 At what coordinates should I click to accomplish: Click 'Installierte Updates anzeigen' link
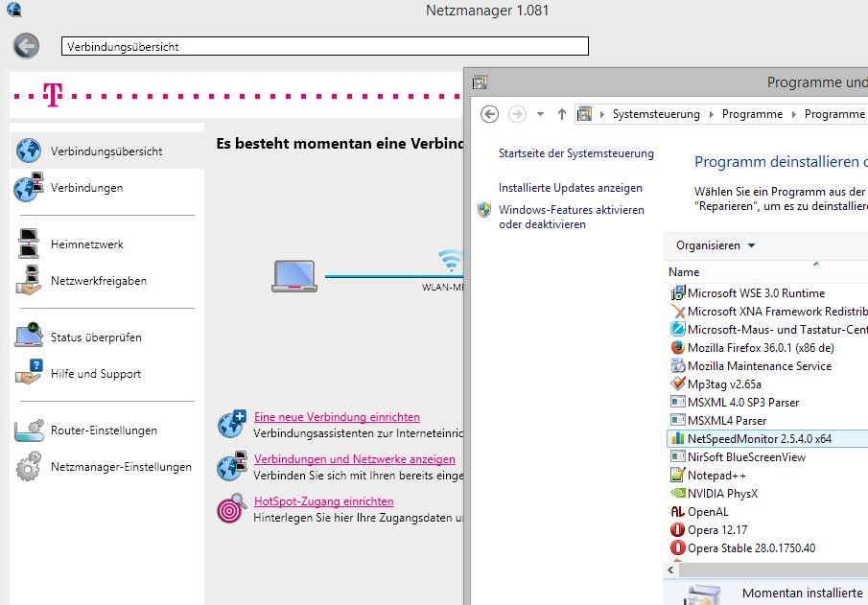pyautogui.click(x=570, y=188)
